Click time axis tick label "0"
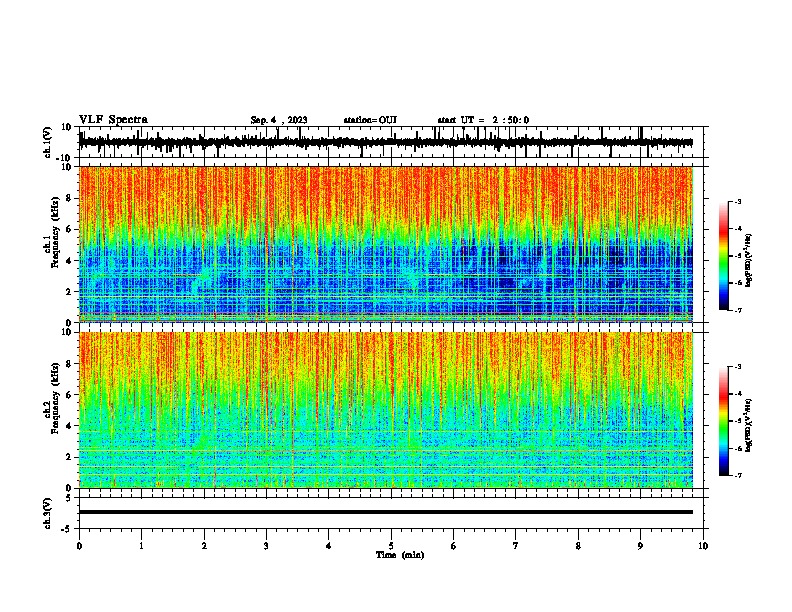Screen dimensions: 792x612 [79, 546]
